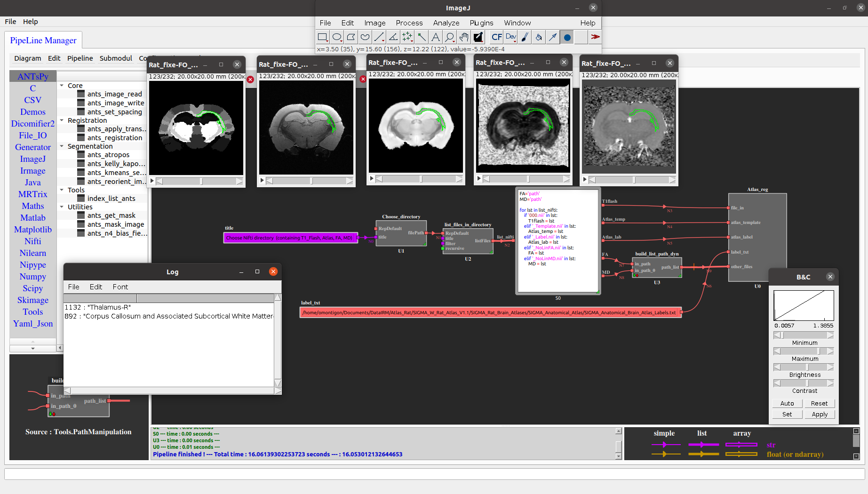The image size is (868, 494).
Task: Click the blue circle overlay brush tool
Action: (x=567, y=37)
